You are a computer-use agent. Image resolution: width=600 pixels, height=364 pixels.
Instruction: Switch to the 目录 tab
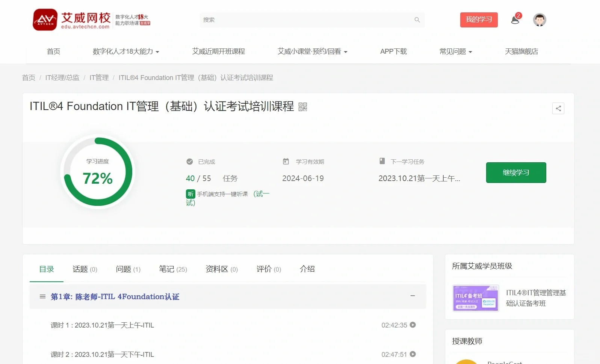click(47, 269)
